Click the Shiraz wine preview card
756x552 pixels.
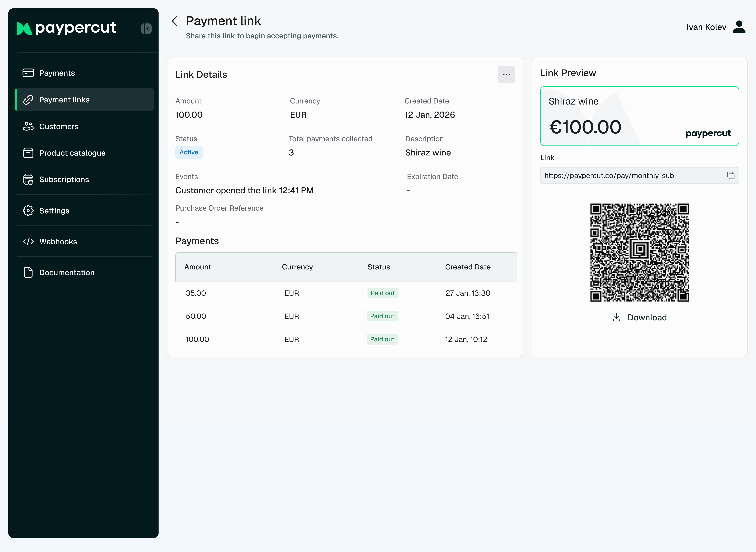[x=639, y=116]
